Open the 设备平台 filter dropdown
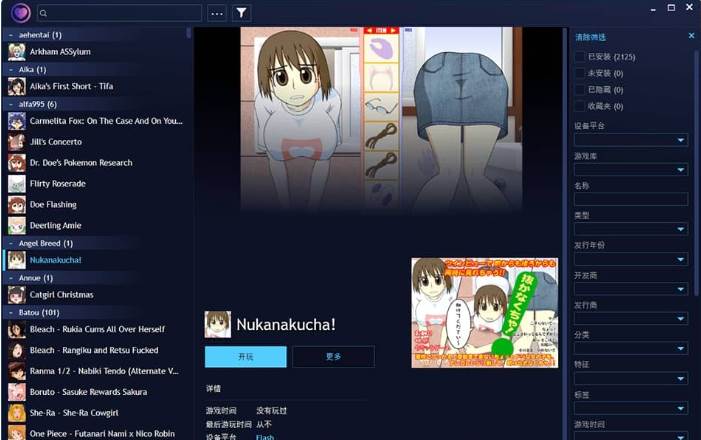The width and height of the screenshot is (701, 440). coord(631,140)
